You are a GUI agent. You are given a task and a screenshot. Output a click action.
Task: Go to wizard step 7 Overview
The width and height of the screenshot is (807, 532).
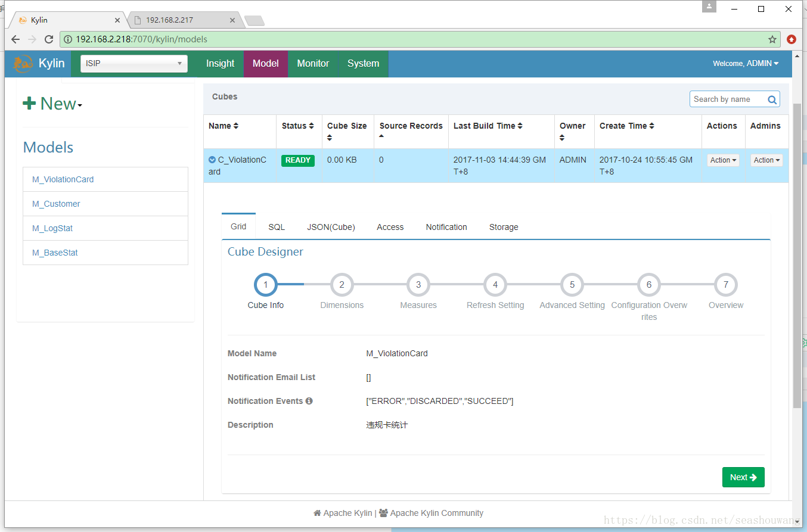[x=726, y=285]
